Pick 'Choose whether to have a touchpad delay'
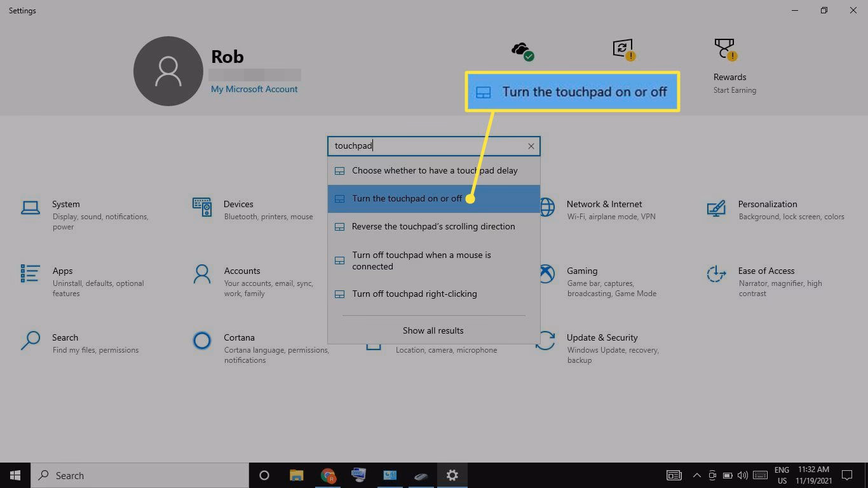 (x=435, y=171)
